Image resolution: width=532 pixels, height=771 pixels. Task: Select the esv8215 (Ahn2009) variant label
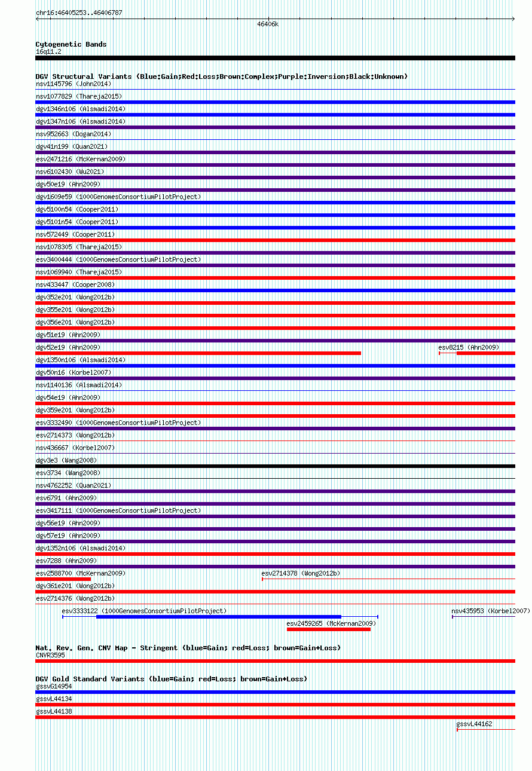[x=469, y=347]
